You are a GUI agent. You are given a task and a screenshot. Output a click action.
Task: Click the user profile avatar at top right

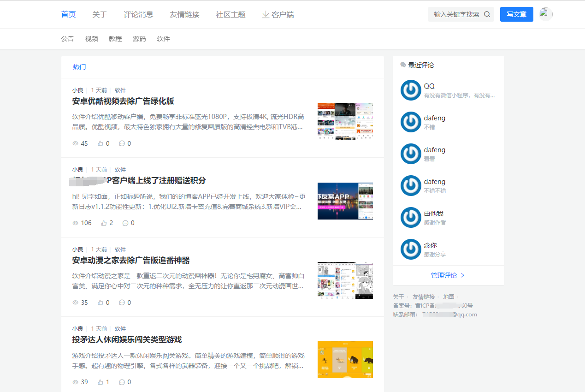[545, 14]
